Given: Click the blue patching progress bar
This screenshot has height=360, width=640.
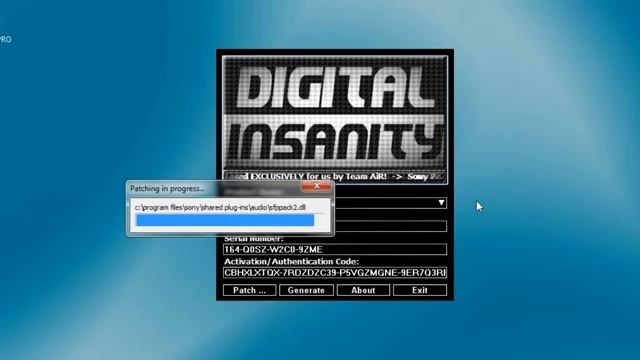Looking at the screenshot, I should point(225,220).
